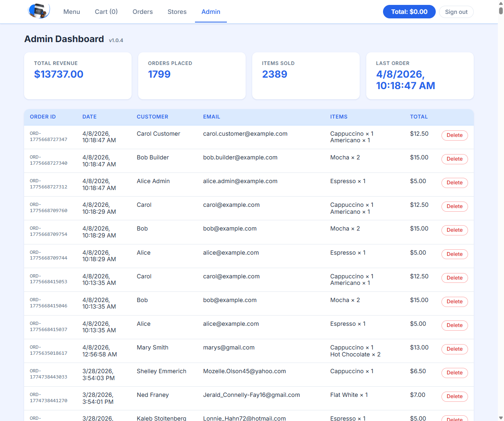This screenshot has height=421, width=504.
Task: Delete Shelley Emmerich's order
Action: point(455,373)
